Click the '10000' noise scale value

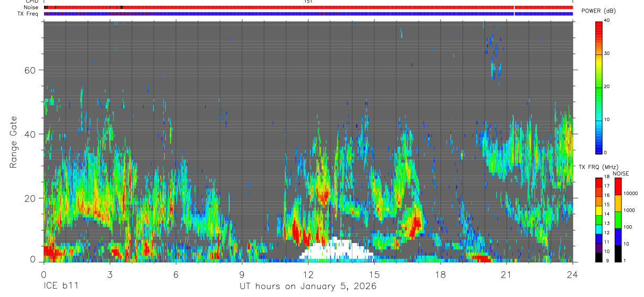pyautogui.click(x=631, y=193)
